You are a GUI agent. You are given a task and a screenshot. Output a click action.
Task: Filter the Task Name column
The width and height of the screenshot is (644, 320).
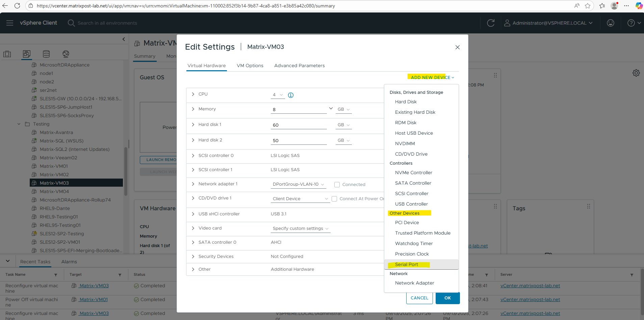[56, 275]
